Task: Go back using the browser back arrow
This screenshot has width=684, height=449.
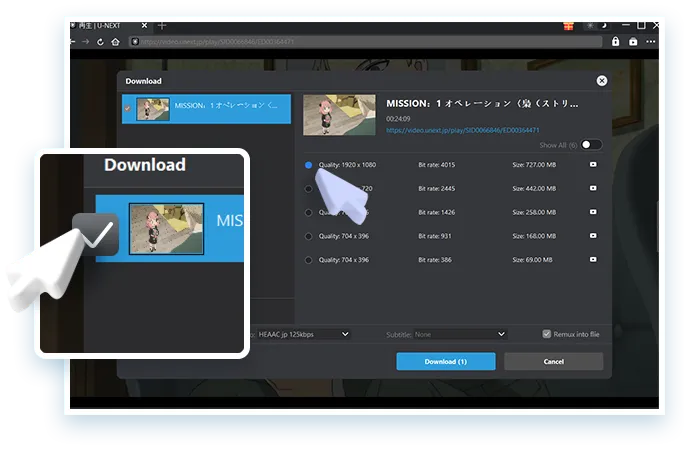Action: click(x=72, y=42)
